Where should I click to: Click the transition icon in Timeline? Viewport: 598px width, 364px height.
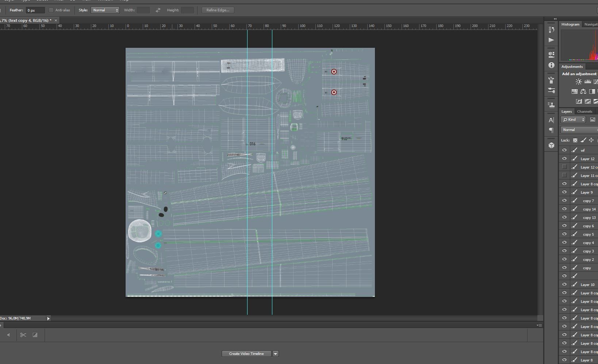[x=35, y=335]
